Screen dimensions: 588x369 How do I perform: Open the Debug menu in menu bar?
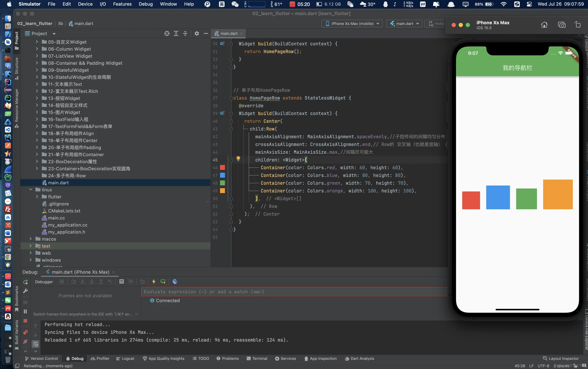coord(145,4)
